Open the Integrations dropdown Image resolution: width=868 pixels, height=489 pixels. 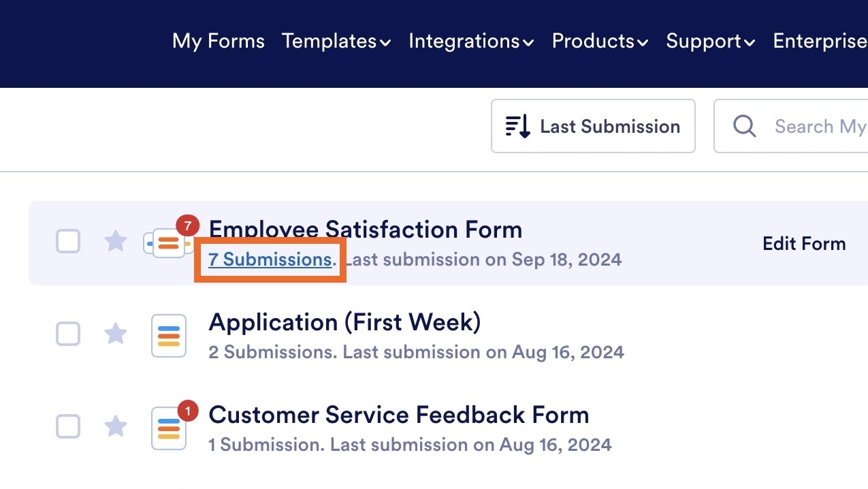point(471,41)
